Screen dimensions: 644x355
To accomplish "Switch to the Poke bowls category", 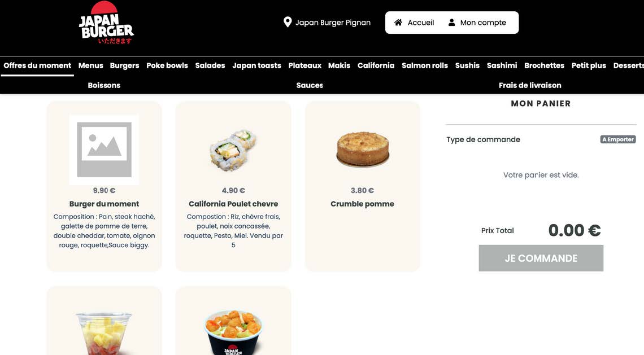I will click(167, 65).
